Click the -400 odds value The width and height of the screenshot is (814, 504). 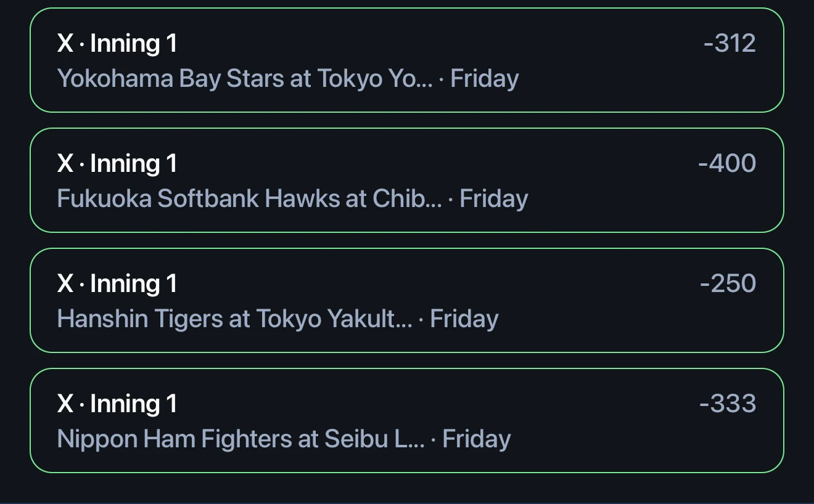coord(727,163)
